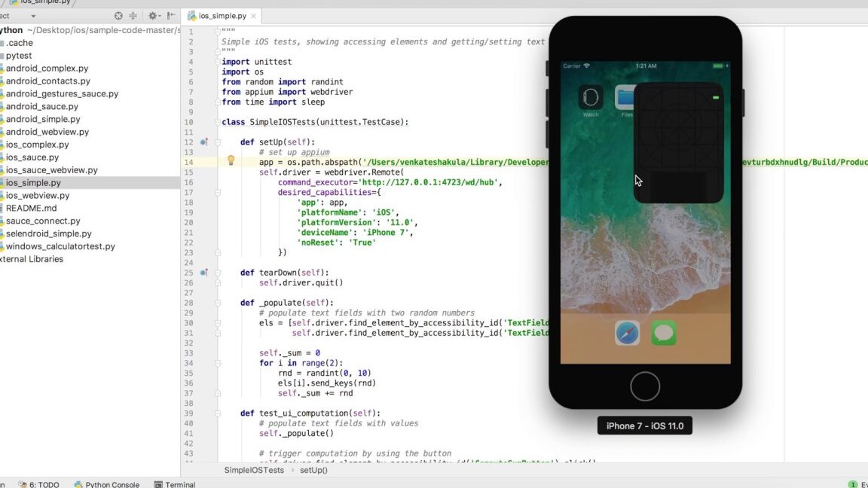
Task: Tap the Files app icon in simulator
Action: 625,97
